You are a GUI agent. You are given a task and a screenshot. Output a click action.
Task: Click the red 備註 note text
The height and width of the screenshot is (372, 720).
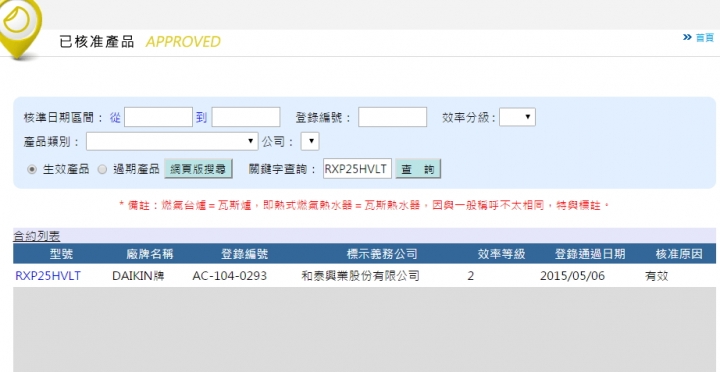coord(364,205)
